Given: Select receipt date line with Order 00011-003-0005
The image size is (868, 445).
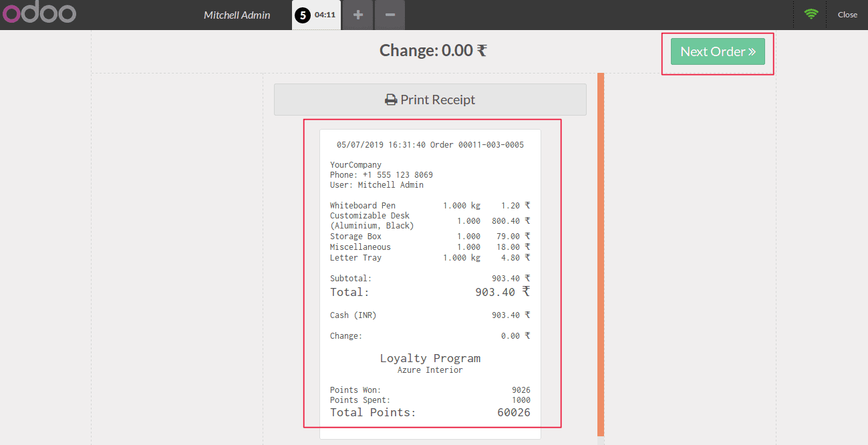Looking at the screenshot, I should click(430, 145).
